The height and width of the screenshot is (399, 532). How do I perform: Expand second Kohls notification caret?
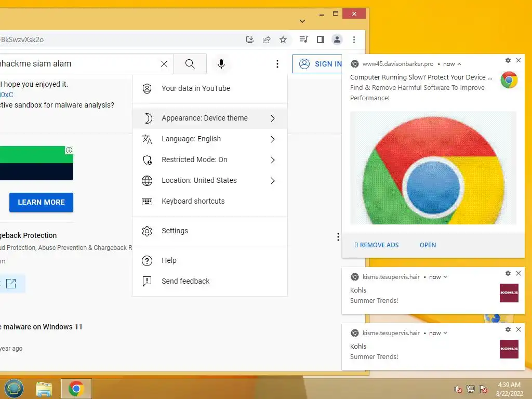click(x=445, y=333)
